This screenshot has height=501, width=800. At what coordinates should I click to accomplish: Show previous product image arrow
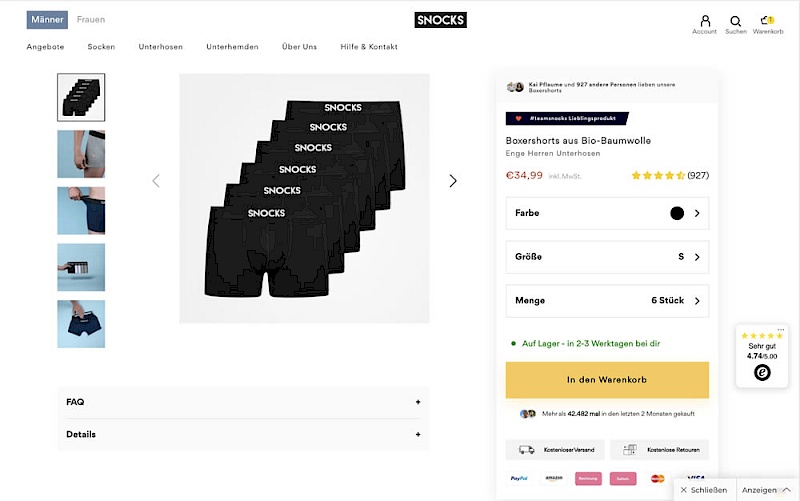pyautogui.click(x=156, y=181)
